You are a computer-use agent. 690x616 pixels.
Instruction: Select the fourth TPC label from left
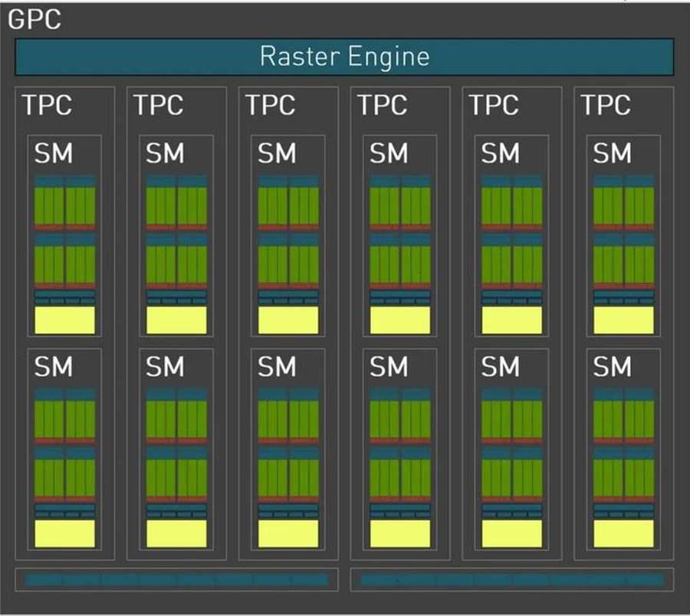[x=382, y=105]
